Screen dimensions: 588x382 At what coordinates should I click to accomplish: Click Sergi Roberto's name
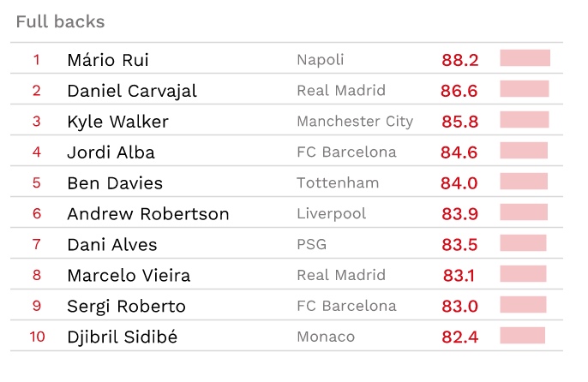coord(126,307)
